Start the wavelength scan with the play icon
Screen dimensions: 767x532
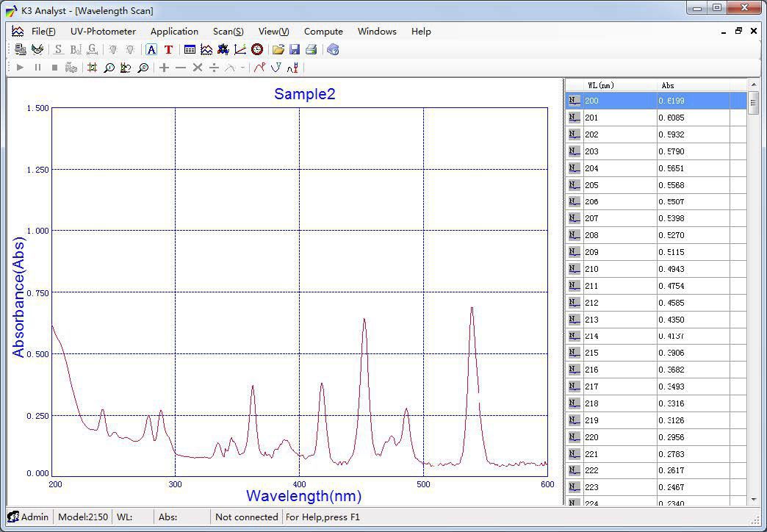tap(20, 67)
